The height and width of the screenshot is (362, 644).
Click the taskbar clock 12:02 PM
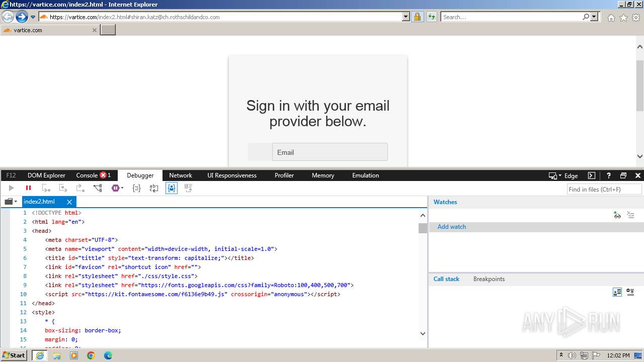tap(618, 355)
